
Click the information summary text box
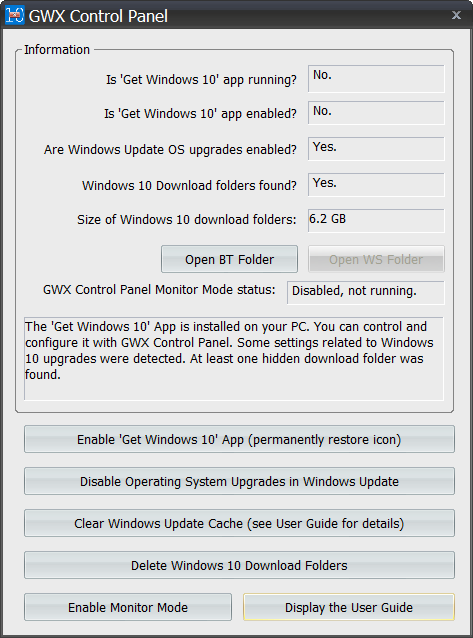pos(234,358)
